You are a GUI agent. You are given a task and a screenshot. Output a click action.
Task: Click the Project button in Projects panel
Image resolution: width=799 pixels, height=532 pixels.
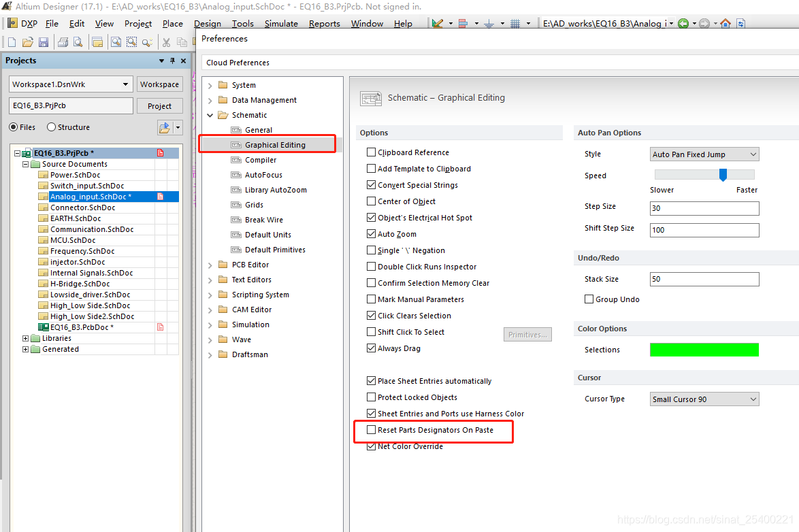coord(159,106)
